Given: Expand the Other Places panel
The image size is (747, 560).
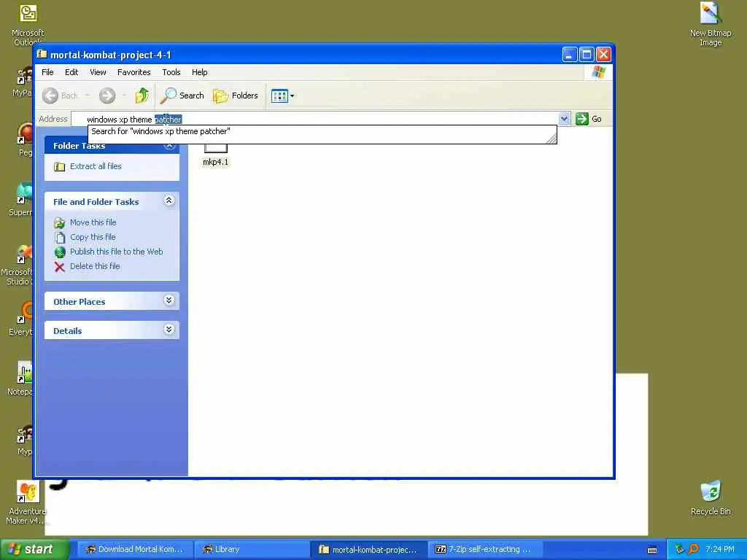Looking at the screenshot, I should pos(169,300).
